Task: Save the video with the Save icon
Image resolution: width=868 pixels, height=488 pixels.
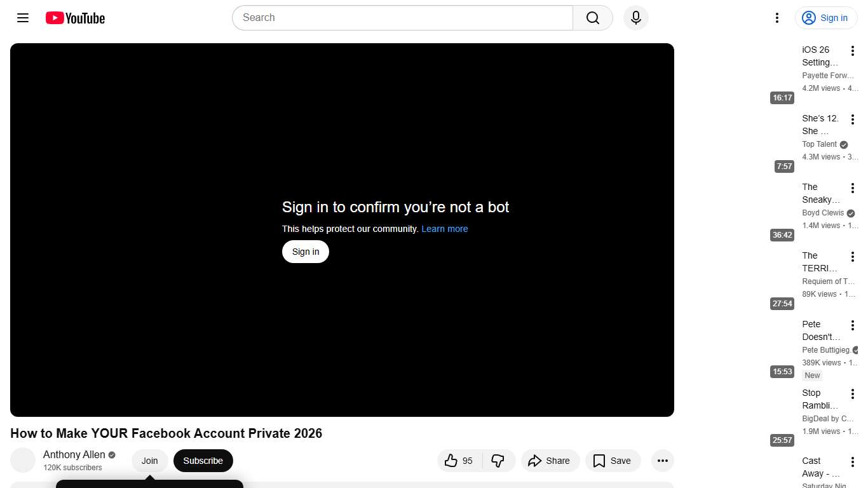Action: [x=612, y=461]
